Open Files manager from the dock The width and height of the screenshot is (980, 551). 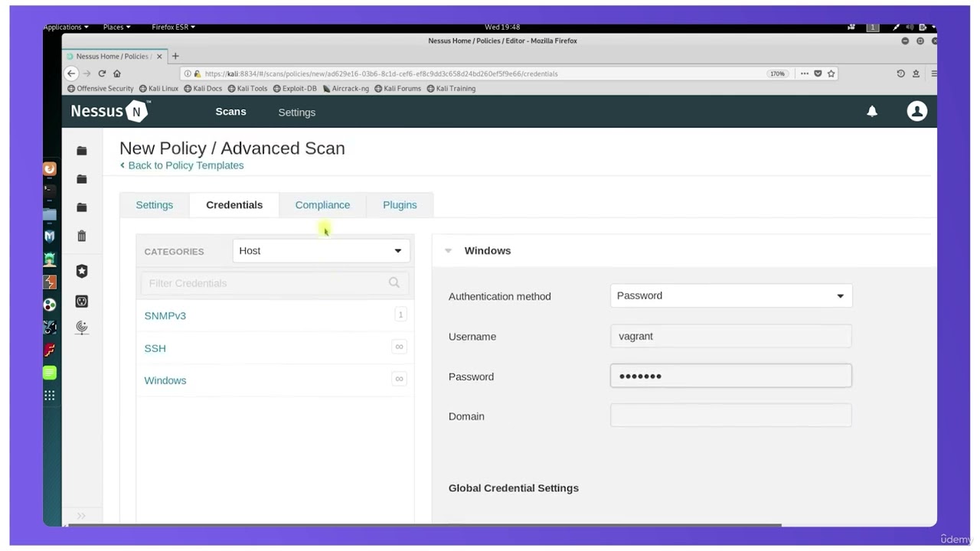coord(50,214)
